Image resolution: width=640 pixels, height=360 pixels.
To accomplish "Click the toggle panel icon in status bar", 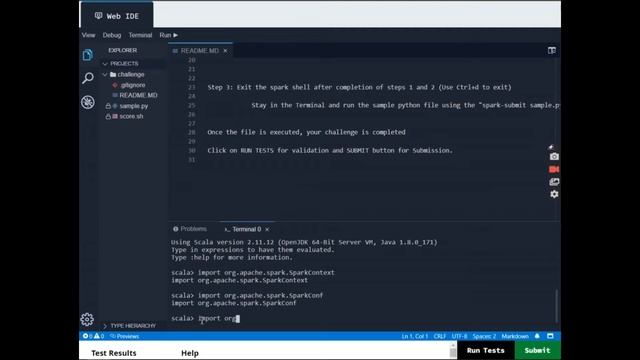I will 550,336.
